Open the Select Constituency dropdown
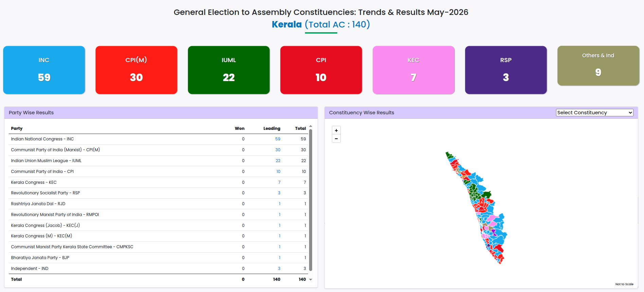644x292 pixels. click(594, 113)
